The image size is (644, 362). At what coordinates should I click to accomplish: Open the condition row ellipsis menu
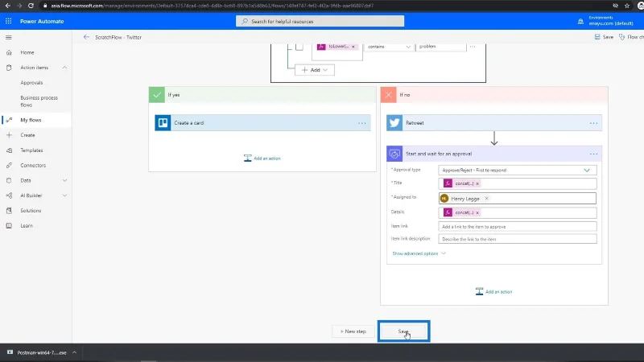473,47
